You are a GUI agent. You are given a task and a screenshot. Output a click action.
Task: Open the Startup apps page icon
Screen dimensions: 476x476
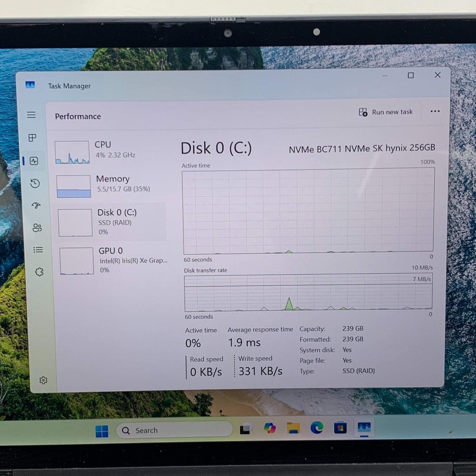(x=36, y=205)
